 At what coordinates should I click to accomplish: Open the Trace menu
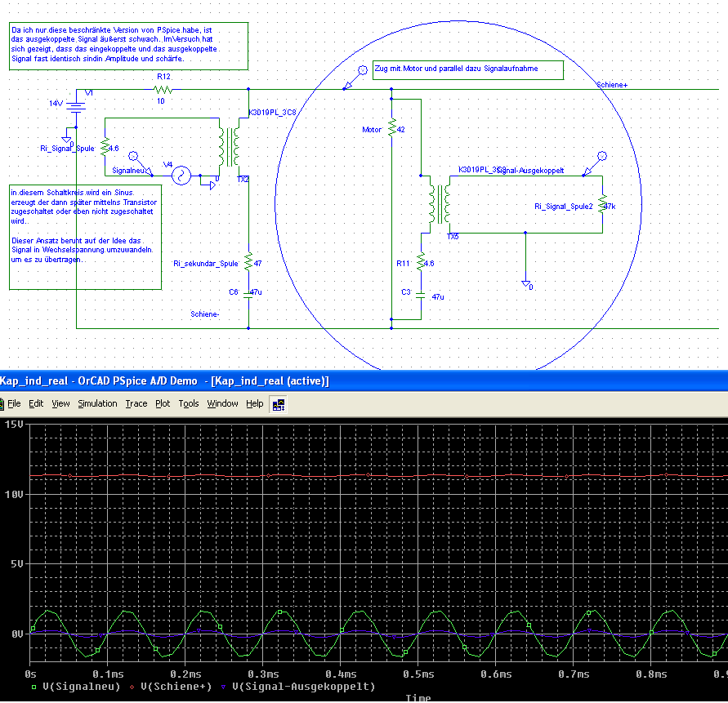136,403
